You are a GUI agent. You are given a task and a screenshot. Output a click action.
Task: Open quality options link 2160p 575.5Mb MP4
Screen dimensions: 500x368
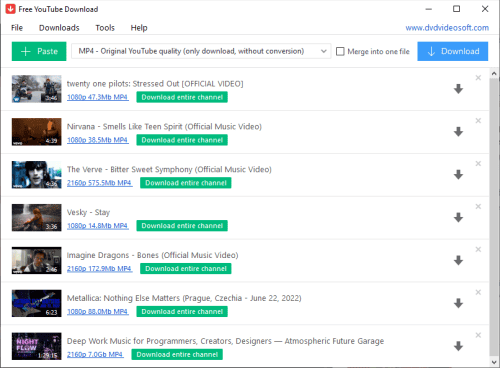(99, 183)
